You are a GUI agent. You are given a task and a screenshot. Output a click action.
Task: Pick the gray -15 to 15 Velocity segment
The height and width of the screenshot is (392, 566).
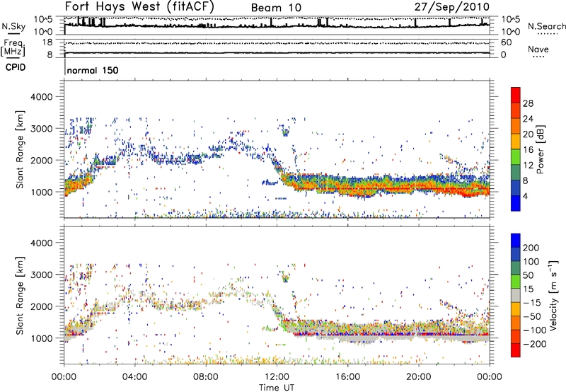coord(516,295)
